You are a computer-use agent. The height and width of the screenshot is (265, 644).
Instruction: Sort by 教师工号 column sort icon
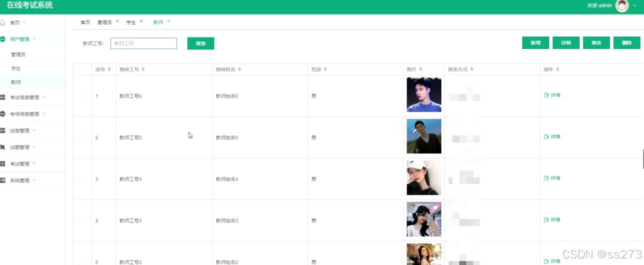(143, 69)
